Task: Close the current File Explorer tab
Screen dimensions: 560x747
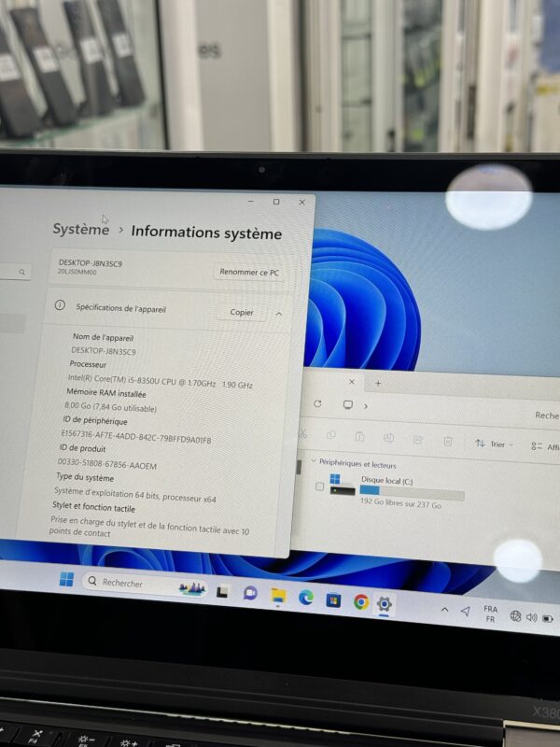Action: pos(352,382)
